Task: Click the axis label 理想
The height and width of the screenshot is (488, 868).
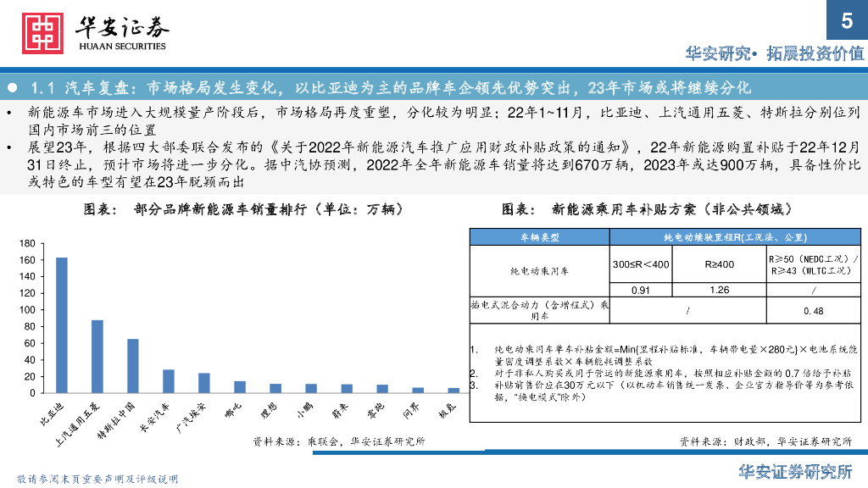Action: coord(269,411)
